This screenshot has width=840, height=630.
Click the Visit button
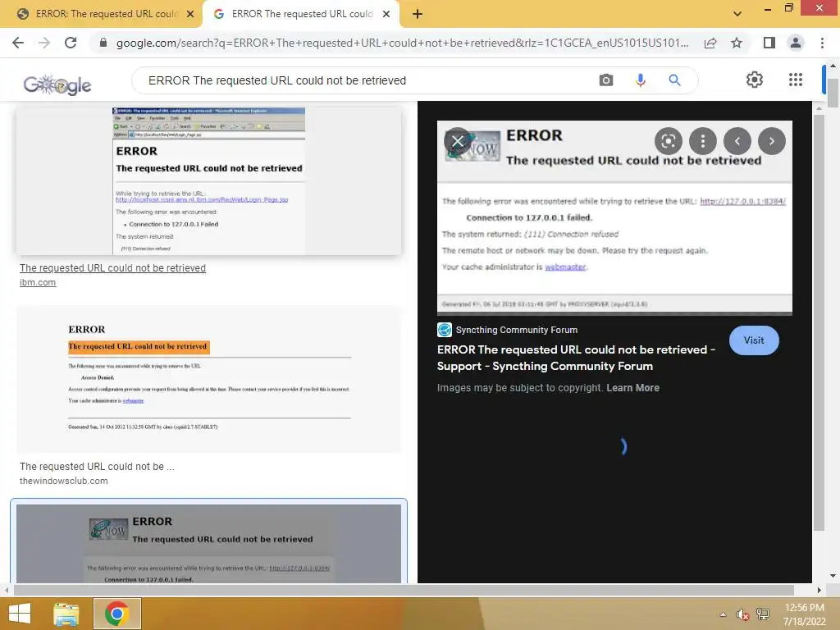click(x=754, y=340)
